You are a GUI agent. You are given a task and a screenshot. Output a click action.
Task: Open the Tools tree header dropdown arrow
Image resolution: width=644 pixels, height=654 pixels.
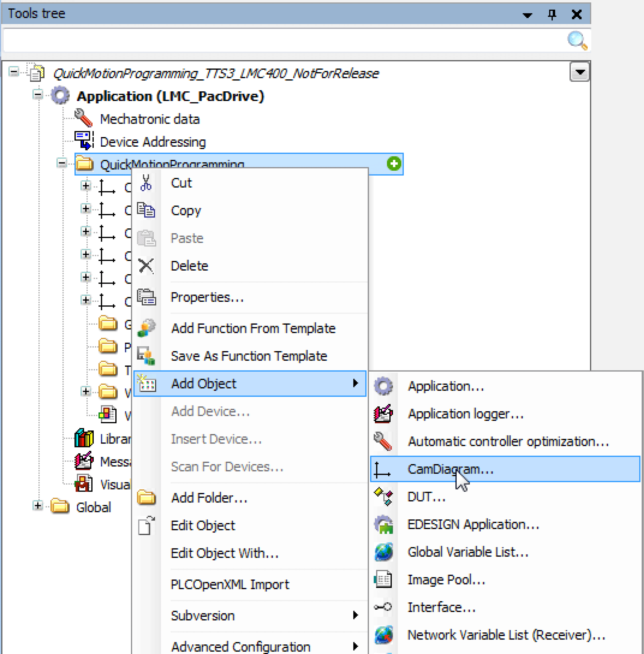click(x=527, y=15)
